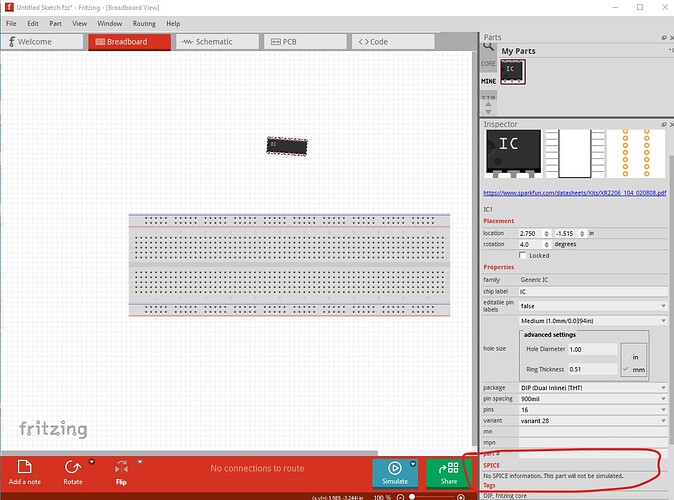
Task: Open the pin spacing dropdown
Action: [x=592, y=398]
